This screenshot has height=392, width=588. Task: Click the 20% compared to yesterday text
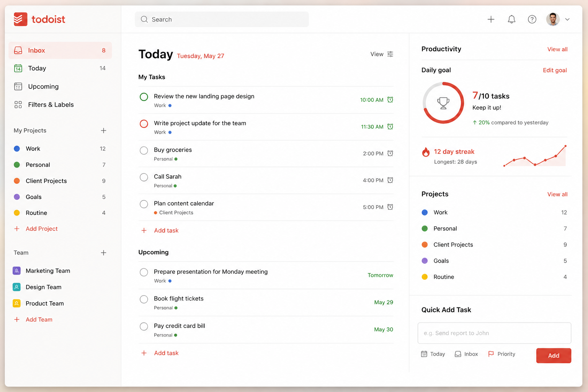510,122
